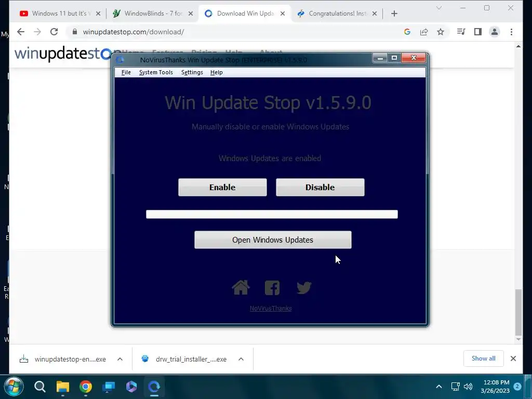Viewport: 532px width, 399px height.
Task: Open taskbar search magnifier
Action: [x=39, y=387]
